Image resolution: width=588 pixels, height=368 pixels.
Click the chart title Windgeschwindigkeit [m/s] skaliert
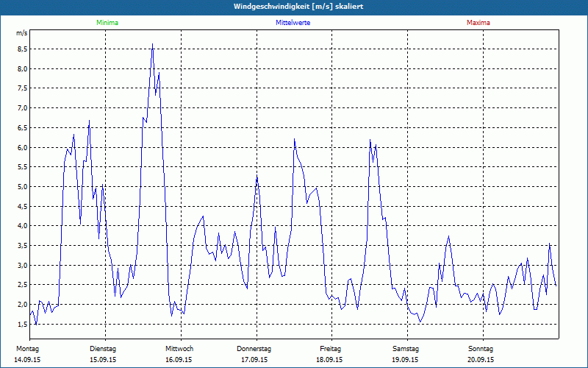[298, 7]
